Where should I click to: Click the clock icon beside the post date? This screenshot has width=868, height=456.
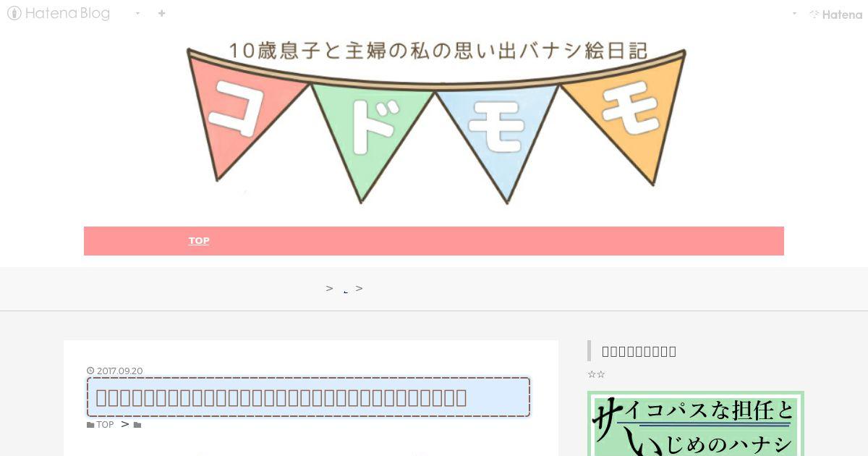[90, 371]
